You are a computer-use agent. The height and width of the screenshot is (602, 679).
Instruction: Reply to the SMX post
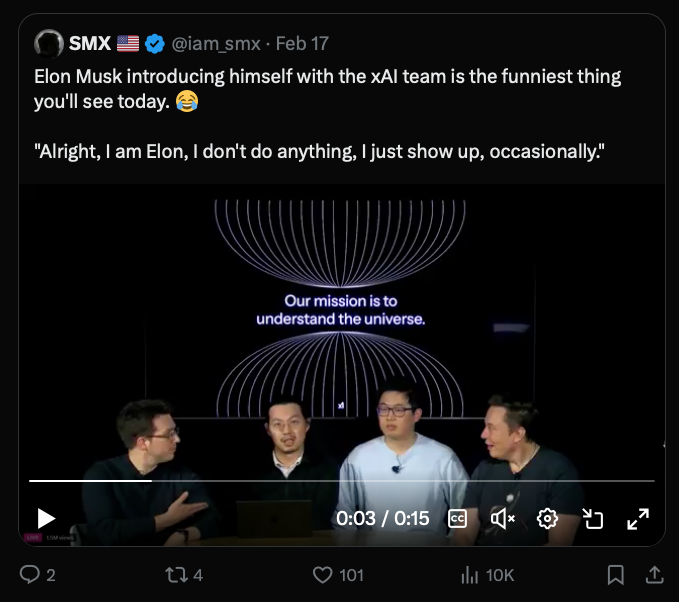[31, 575]
